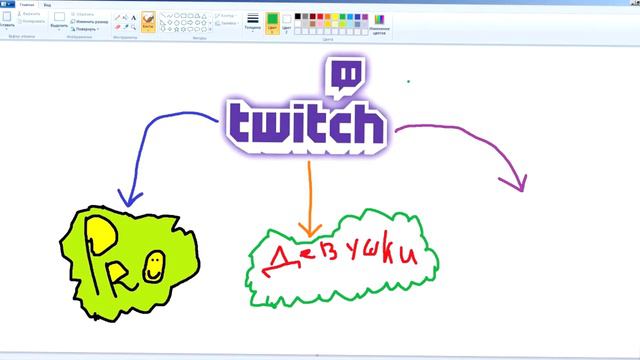The image size is (640, 360).
Task: Select the Fill with color bucket tool
Action: click(125, 17)
